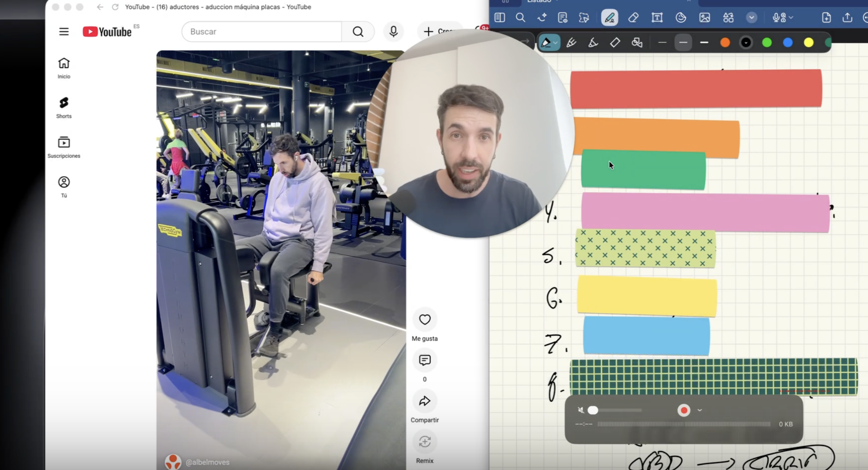868x470 pixels.
Task: Click Compartir to share the short
Action: (x=425, y=401)
